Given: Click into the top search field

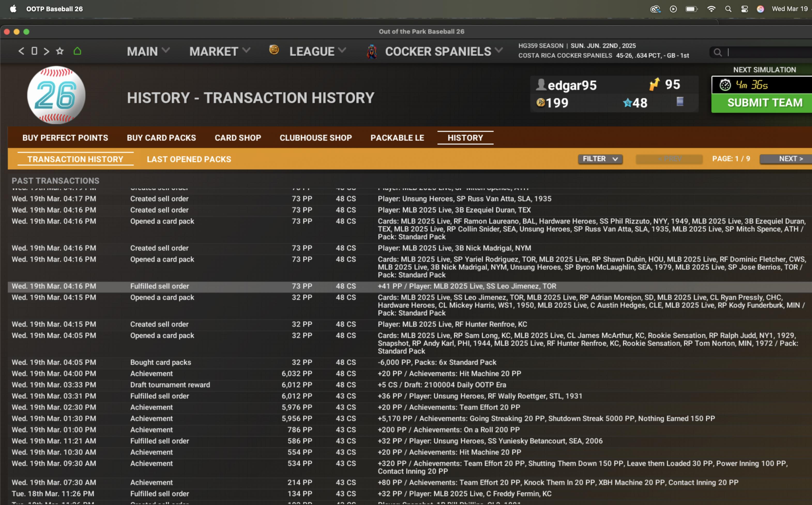Looking at the screenshot, I should tap(768, 52).
